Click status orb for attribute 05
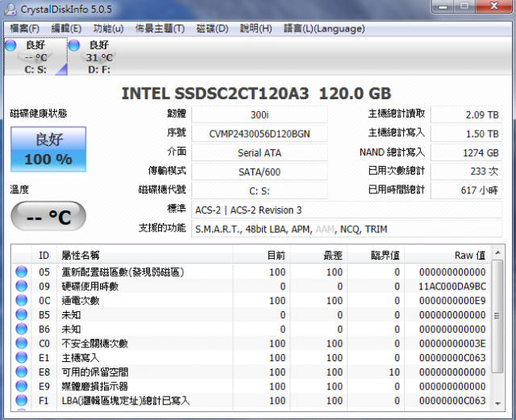The width and height of the screenshot is (516, 420). click(22, 272)
